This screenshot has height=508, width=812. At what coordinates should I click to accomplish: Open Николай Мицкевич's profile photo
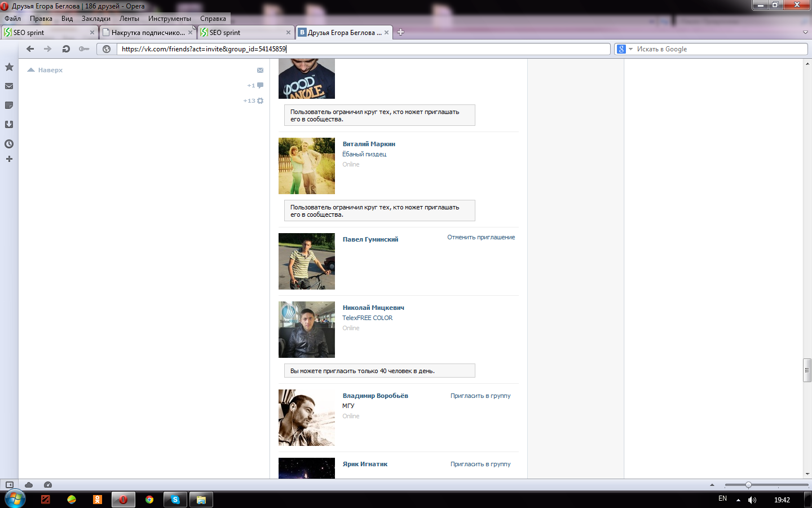coord(307,330)
